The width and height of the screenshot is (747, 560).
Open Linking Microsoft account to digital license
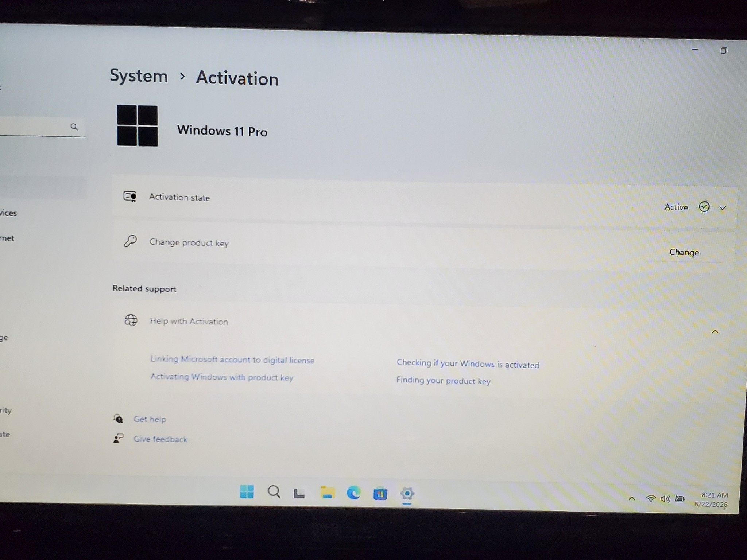[x=232, y=360]
